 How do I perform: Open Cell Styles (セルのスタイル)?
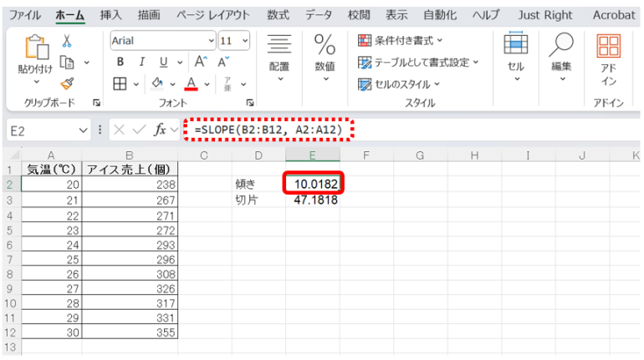pyautogui.click(x=399, y=84)
